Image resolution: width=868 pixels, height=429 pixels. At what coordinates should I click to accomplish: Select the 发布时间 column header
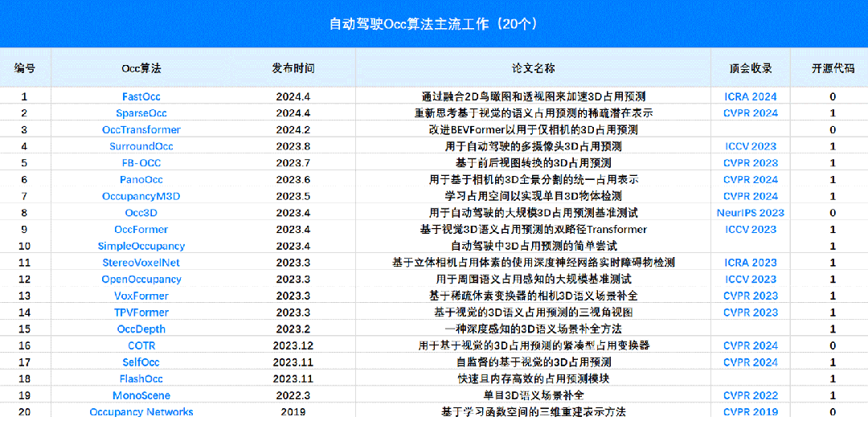click(293, 68)
